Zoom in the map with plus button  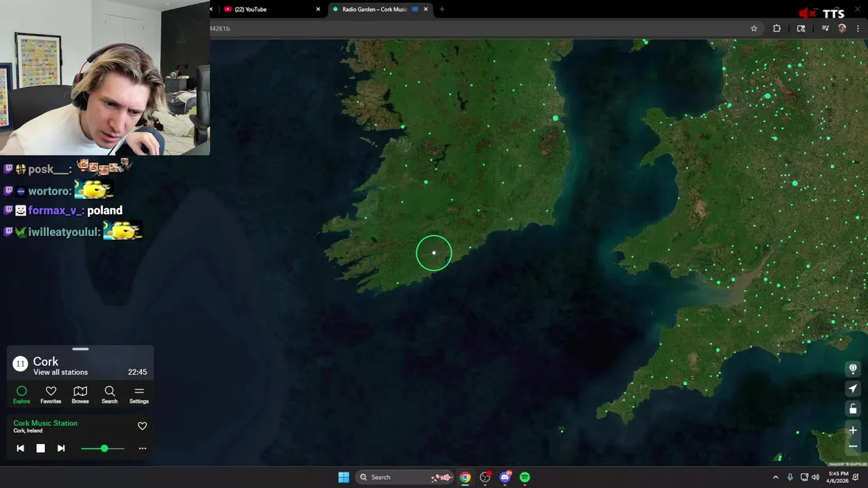point(853,430)
